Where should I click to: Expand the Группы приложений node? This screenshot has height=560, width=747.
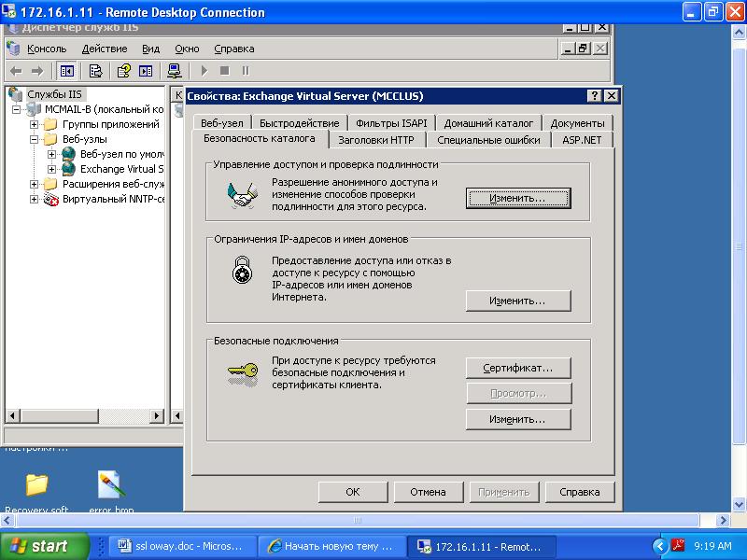tap(35, 124)
